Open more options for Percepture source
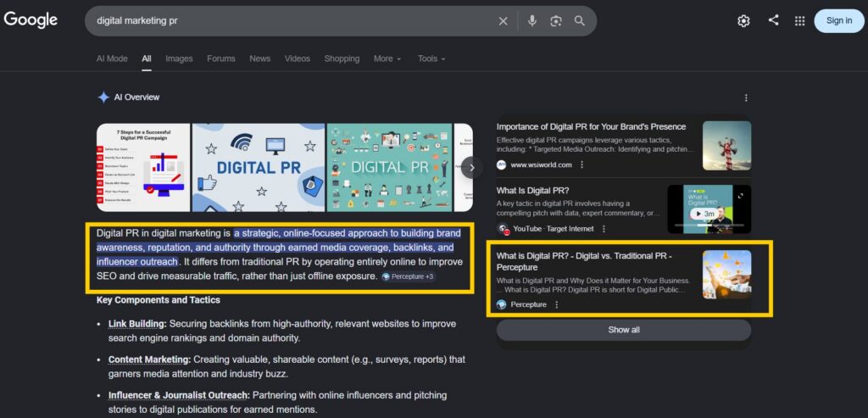This screenshot has width=868, height=418. point(556,304)
